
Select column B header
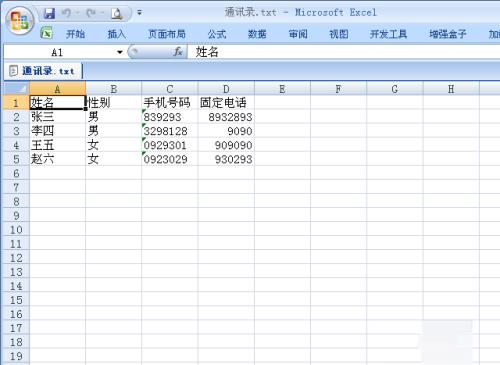click(113, 89)
